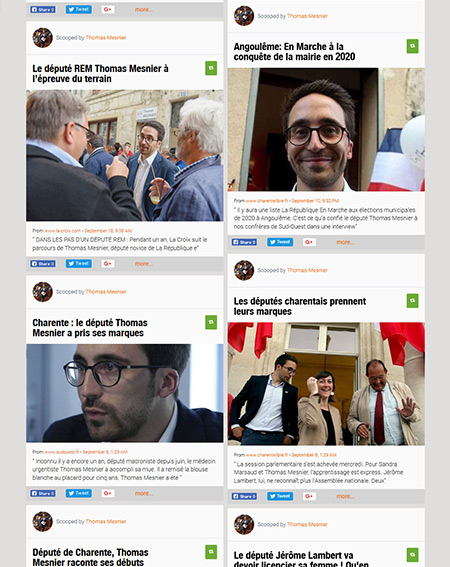450x567 pixels.
Task: Share députés charentais article on Facebook
Action: (245, 496)
